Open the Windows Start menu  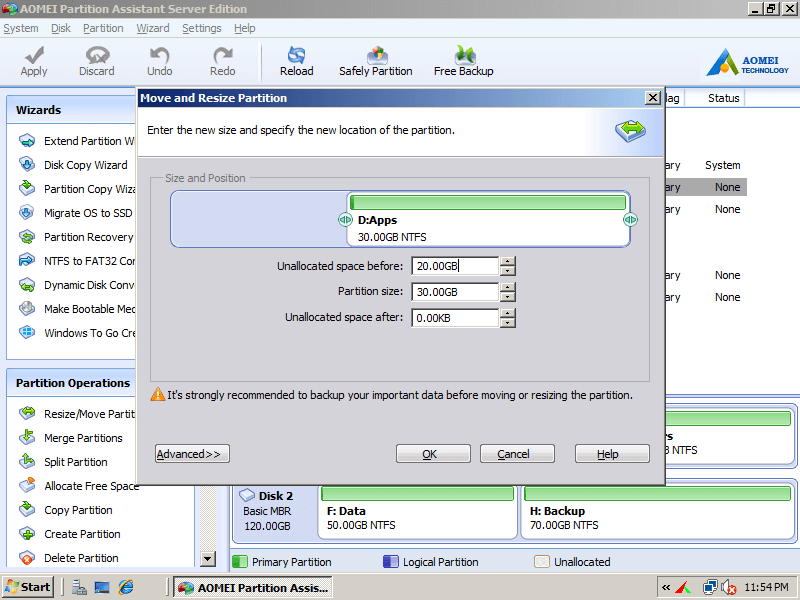coord(28,587)
